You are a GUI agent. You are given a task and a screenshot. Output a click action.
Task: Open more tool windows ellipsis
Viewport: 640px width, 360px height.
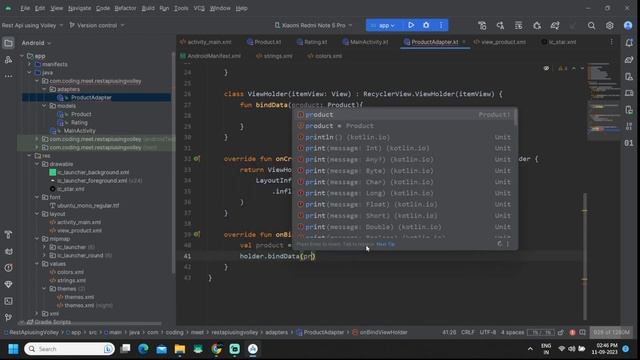click(x=8, y=76)
